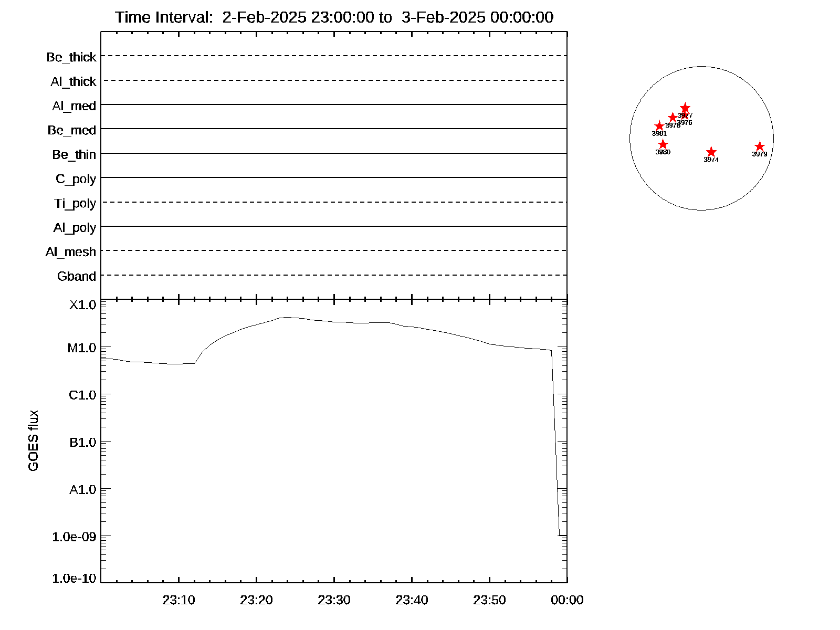The width and height of the screenshot is (840, 630).
Task: Click the A1.0 flux axis label
Action: (83, 490)
